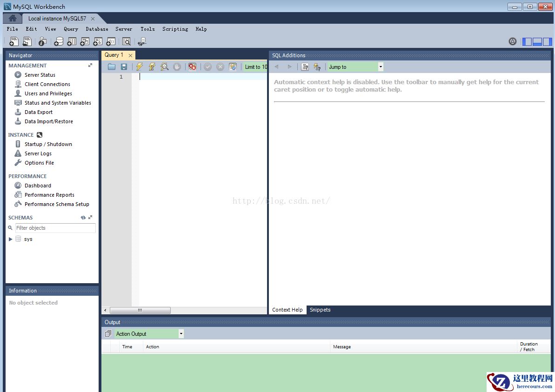The height and width of the screenshot is (392, 555).
Task: Click the Explain query magnifier icon
Action: point(164,67)
